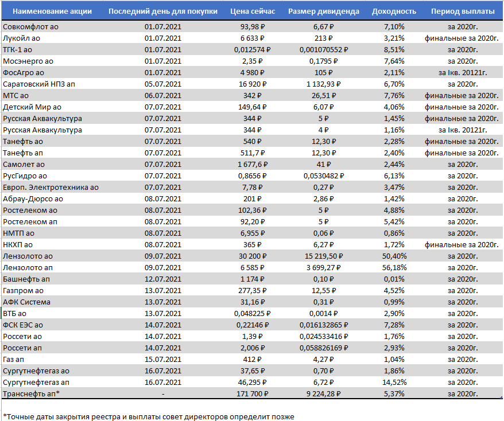The width and height of the screenshot is (504, 421).
Task: Select the 'Мосэнерго ао' cell
Action: [28, 61]
